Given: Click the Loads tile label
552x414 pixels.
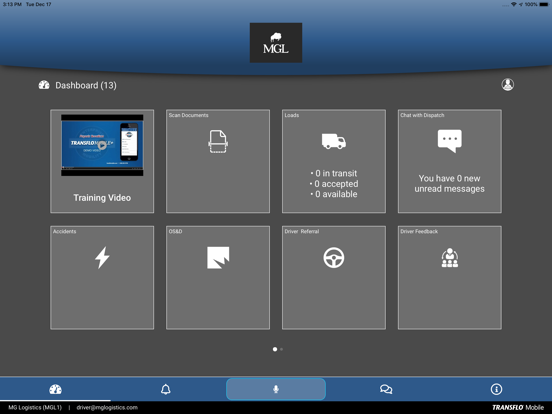Looking at the screenshot, I should click(292, 115).
